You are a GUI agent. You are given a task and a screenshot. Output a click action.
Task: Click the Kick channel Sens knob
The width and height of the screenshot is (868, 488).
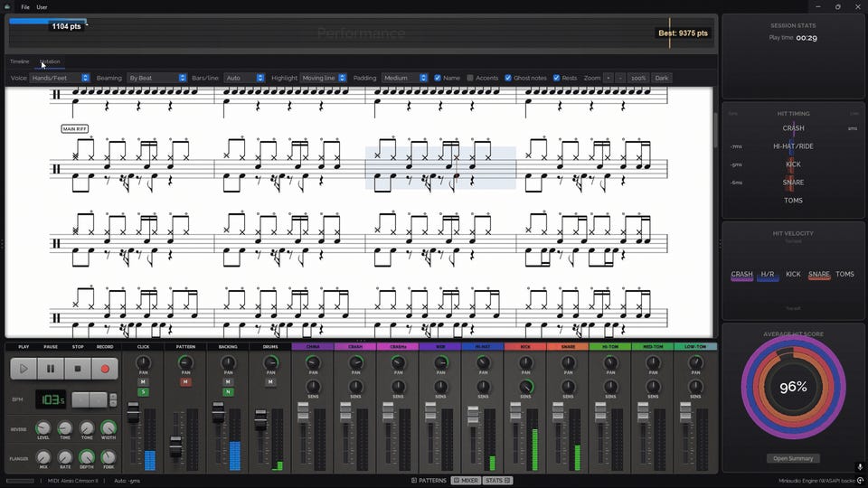[x=525, y=387]
